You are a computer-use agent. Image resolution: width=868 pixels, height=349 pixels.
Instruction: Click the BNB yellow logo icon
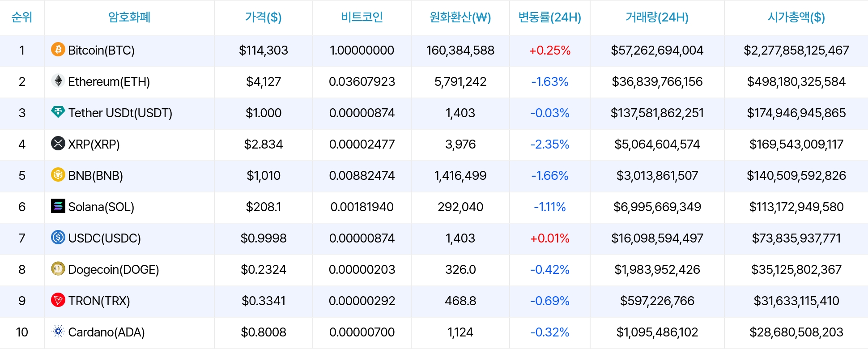pos(58,175)
